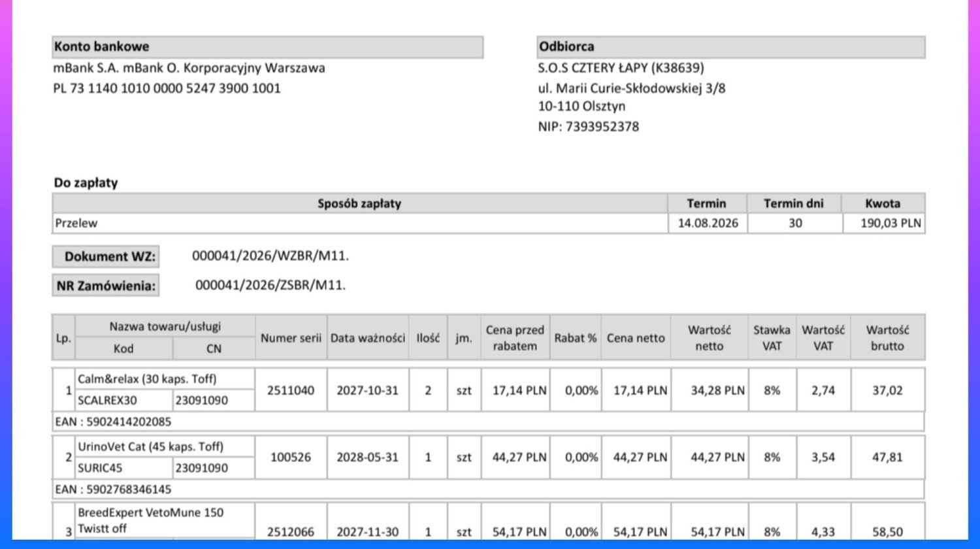The image size is (980, 549).
Task: Click gross value 58,50
Action: [887, 532]
